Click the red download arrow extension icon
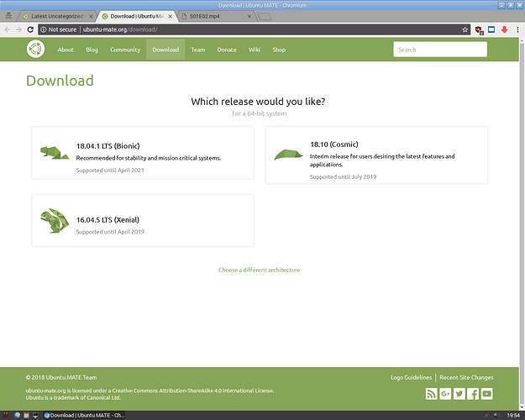 (504, 29)
